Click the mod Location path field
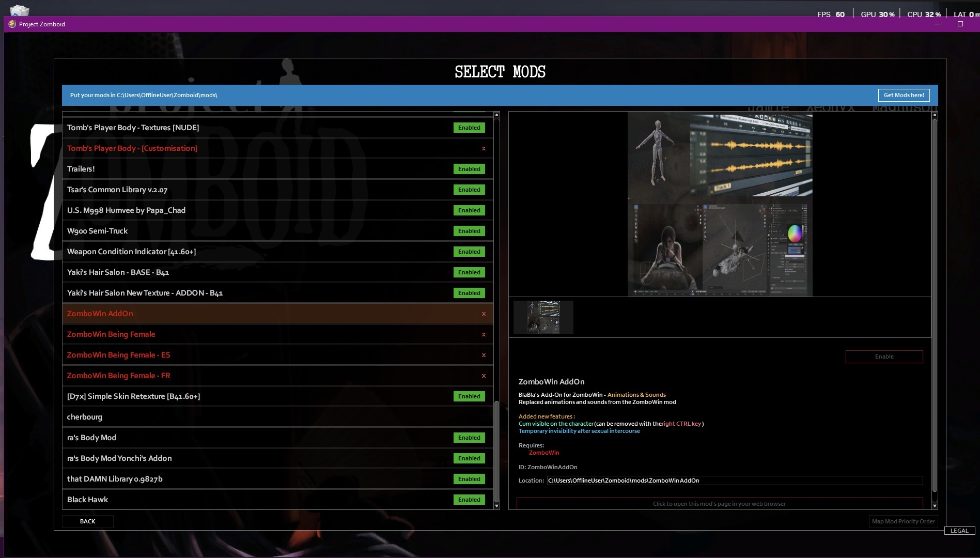The height and width of the screenshot is (558, 980). [x=734, y=481]
